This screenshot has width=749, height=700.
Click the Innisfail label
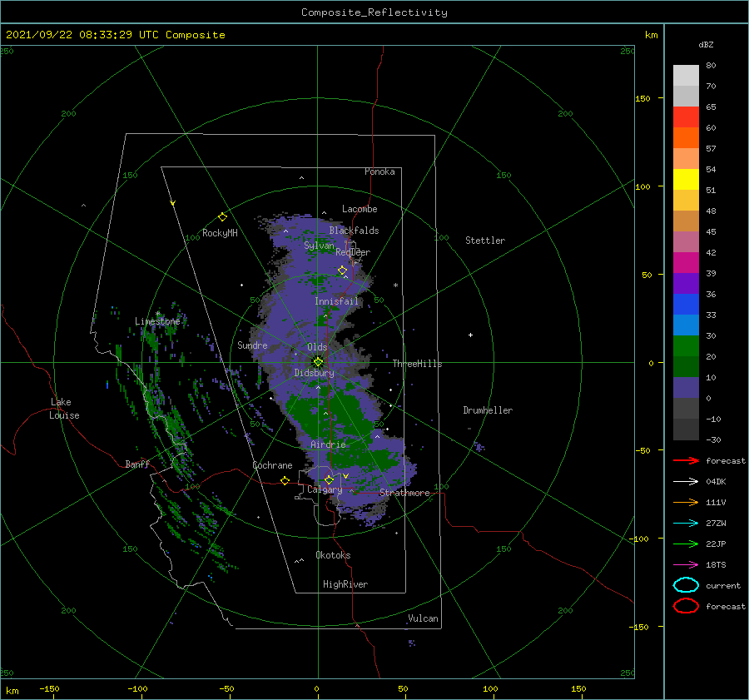tap(336, 301)
